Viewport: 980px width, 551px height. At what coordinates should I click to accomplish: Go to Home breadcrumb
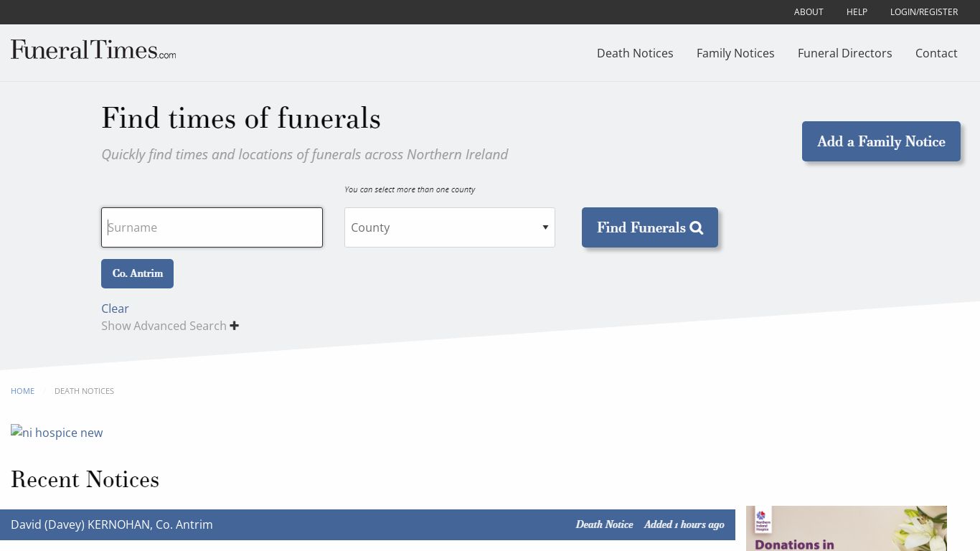coord(22,391)
